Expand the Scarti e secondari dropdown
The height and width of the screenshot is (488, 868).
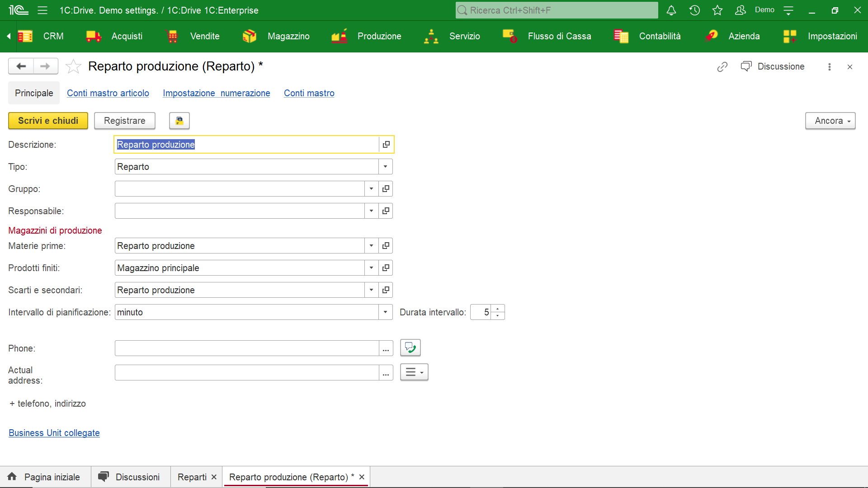(x=371, y=290)
